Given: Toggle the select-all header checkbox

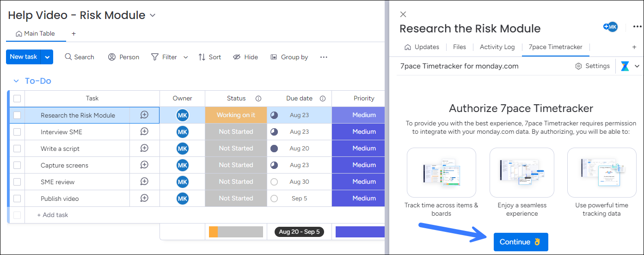Looking at the screenshot, I should (x=17, y=99).
